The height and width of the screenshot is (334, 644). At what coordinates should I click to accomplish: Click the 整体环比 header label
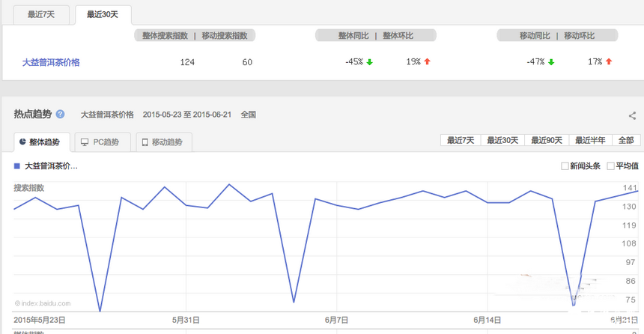(398, 36)
